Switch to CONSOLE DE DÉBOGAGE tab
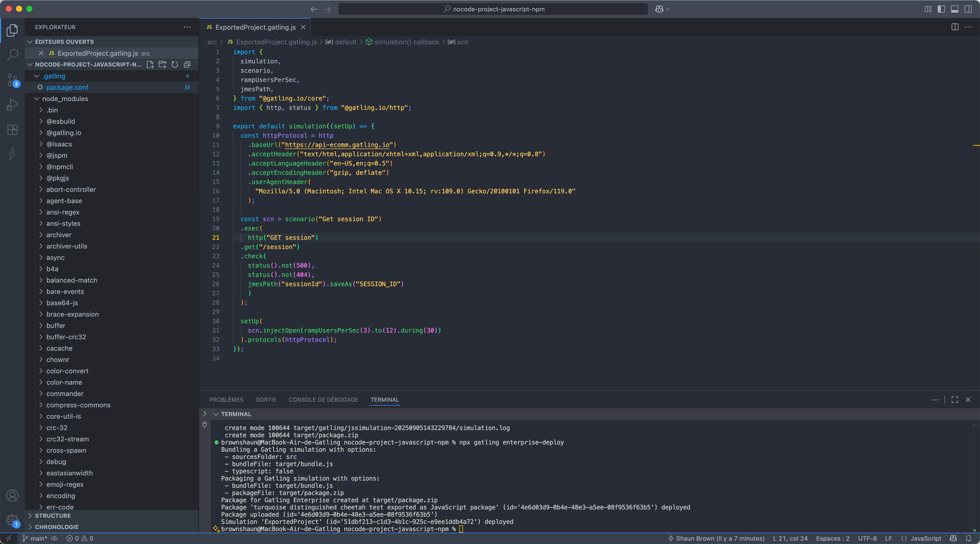980x544 pixels. click(323, 399)
